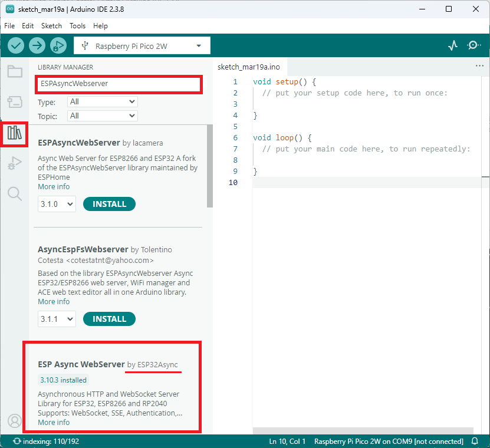Open the Debug sidebar panel
The image size is (490, 448).
[x=15, y=163]
